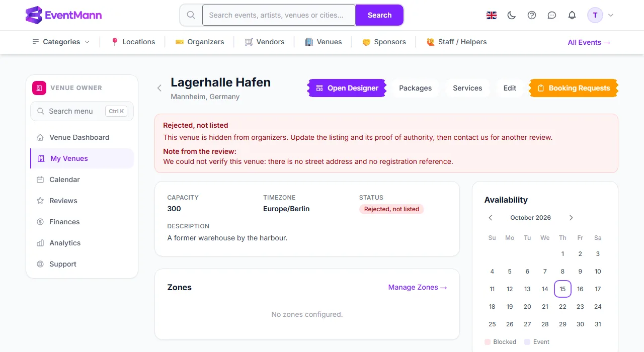Open the Venues page

pyautogui.click(x=324, y=42)
